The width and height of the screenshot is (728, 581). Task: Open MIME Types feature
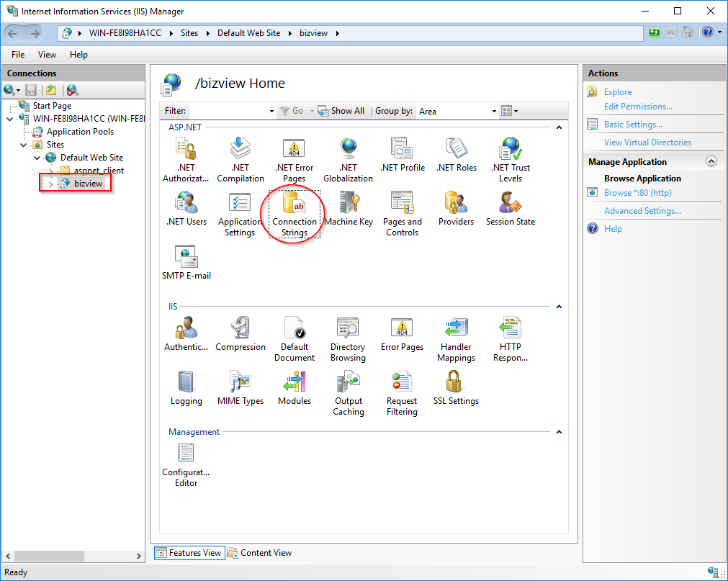click(240, 388)
